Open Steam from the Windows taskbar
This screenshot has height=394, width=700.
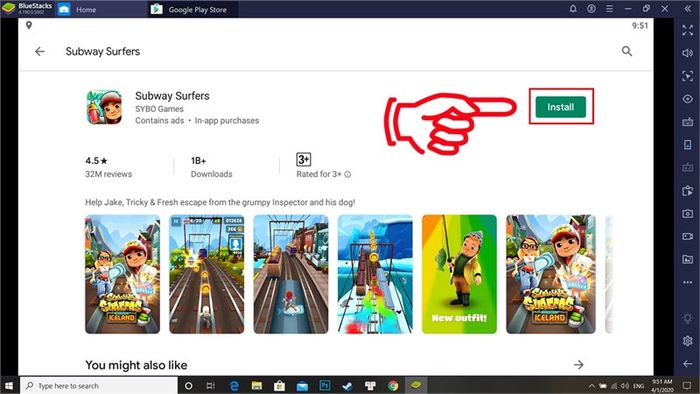[347, 386]
